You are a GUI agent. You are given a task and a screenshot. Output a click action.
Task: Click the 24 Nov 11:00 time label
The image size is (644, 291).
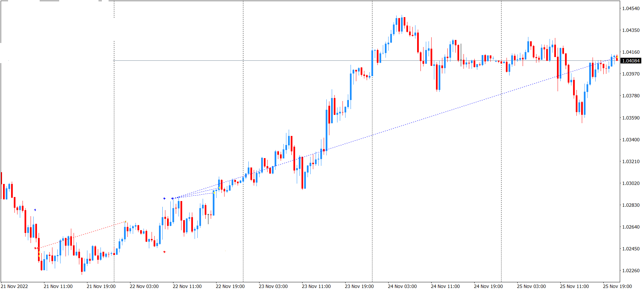pyautogui.click(x=445, y=286)
